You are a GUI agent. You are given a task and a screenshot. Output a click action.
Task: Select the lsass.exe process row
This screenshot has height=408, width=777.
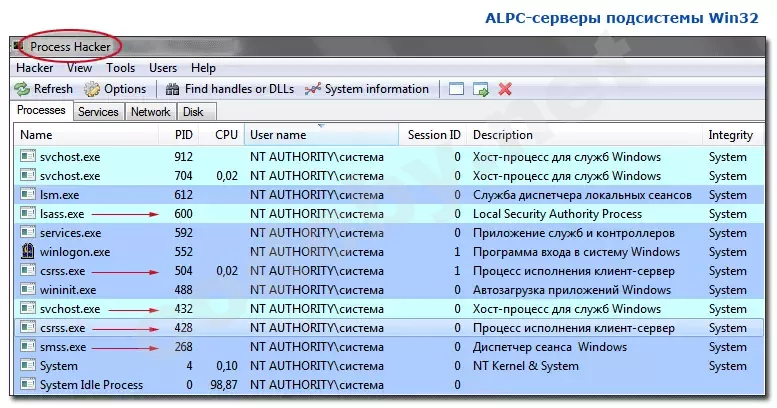pos(60,214)
